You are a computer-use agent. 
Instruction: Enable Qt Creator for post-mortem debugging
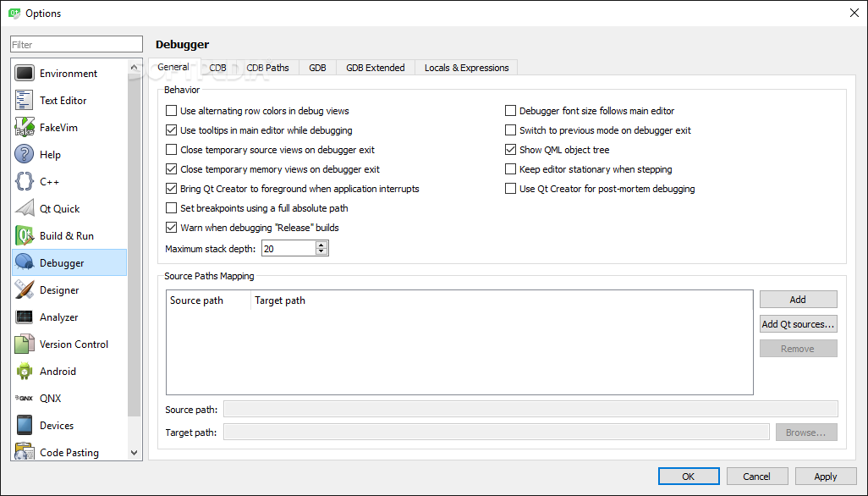pyautogui.click(x=510, y=188)
